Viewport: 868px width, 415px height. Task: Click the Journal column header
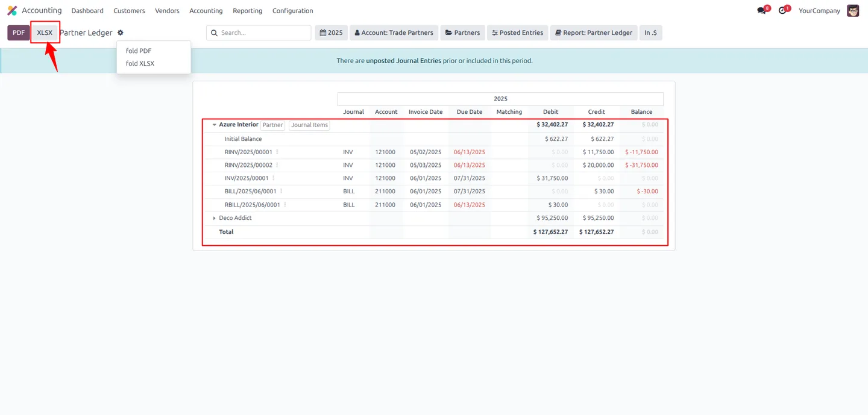354,112
